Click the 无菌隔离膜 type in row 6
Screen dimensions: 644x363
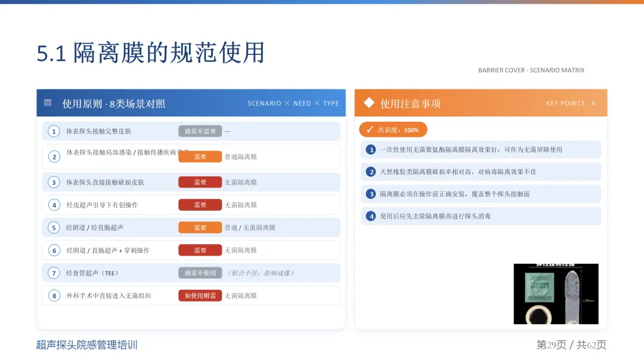click(241, 250)
